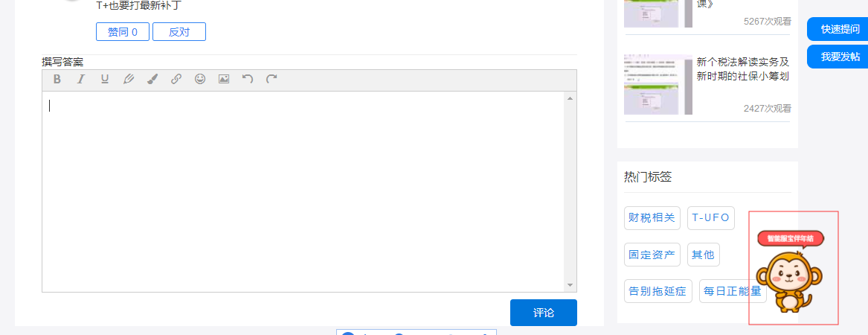Select the 财税相关 hot tag

coord(652,218)
